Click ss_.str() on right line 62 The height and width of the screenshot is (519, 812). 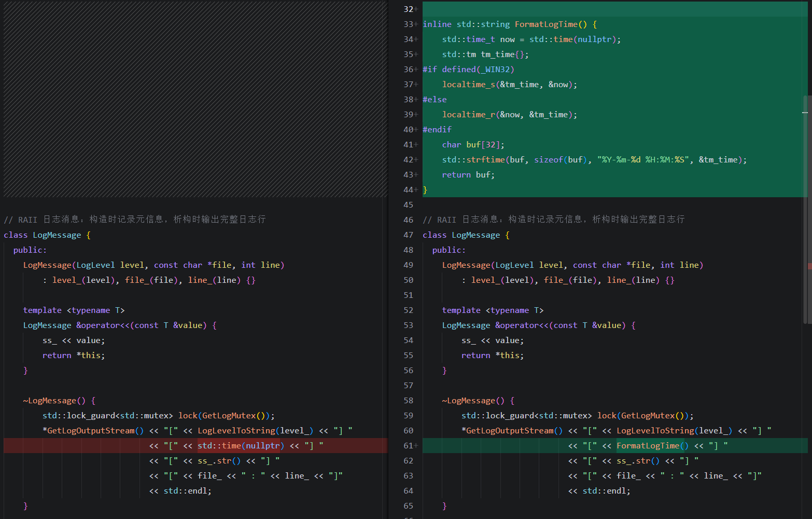coord(638,461)
